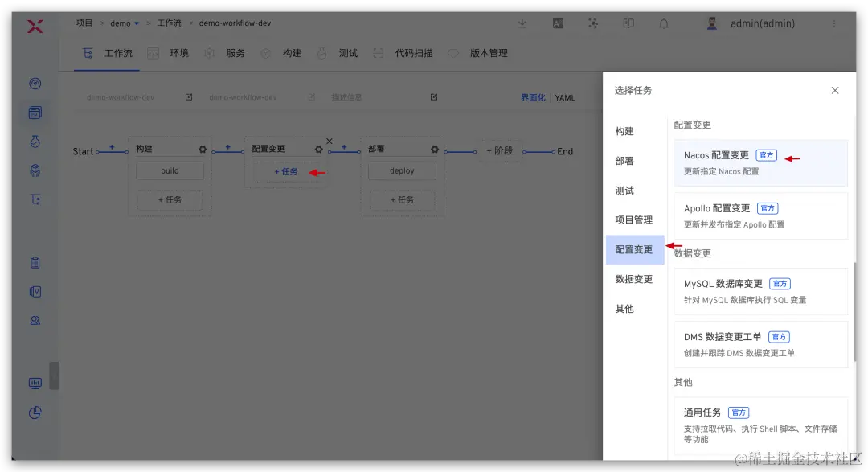
Task: Select the build task box
Action: tap(170, 170)
